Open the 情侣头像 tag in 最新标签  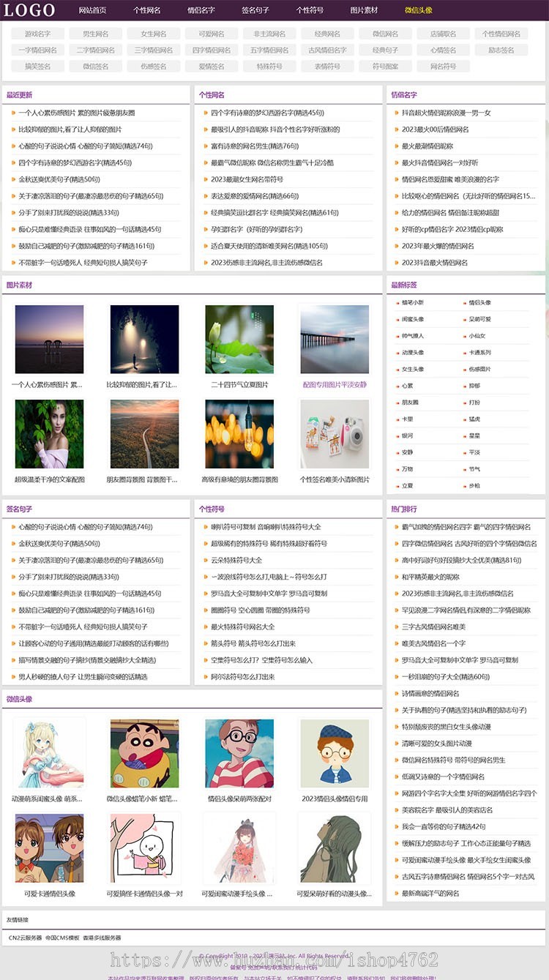pyautogui.click(x=479, y=302)
